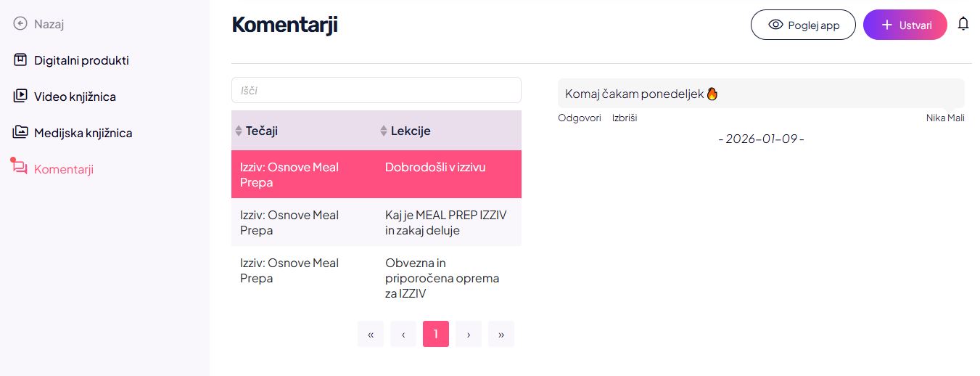Click the Video knjižnica play icon
980x376 pixels.
tap(20, 96)
